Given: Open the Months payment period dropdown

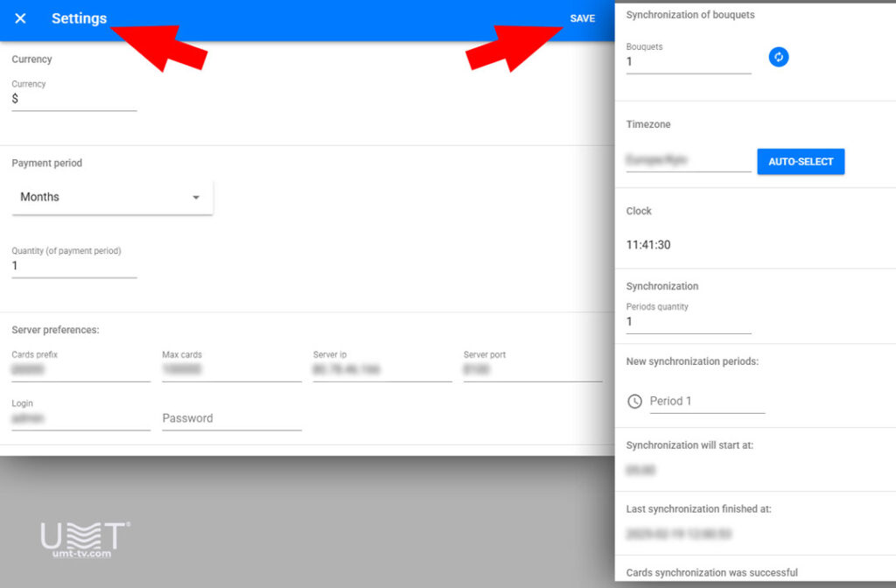Looking at the screenshot, I should (x=111, y=197).
